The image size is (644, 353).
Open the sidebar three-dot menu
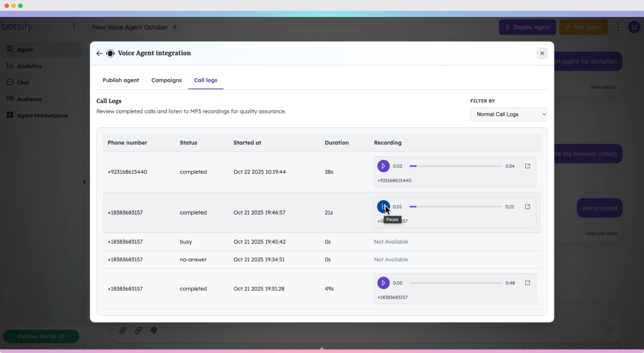pyautogui.click(x=74, y=26)
